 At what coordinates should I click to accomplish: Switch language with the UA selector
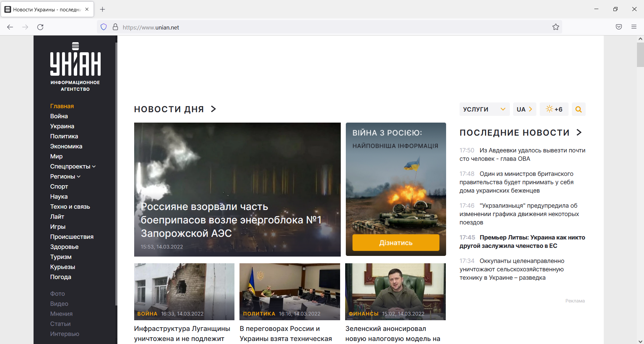[x=525, y=109]
